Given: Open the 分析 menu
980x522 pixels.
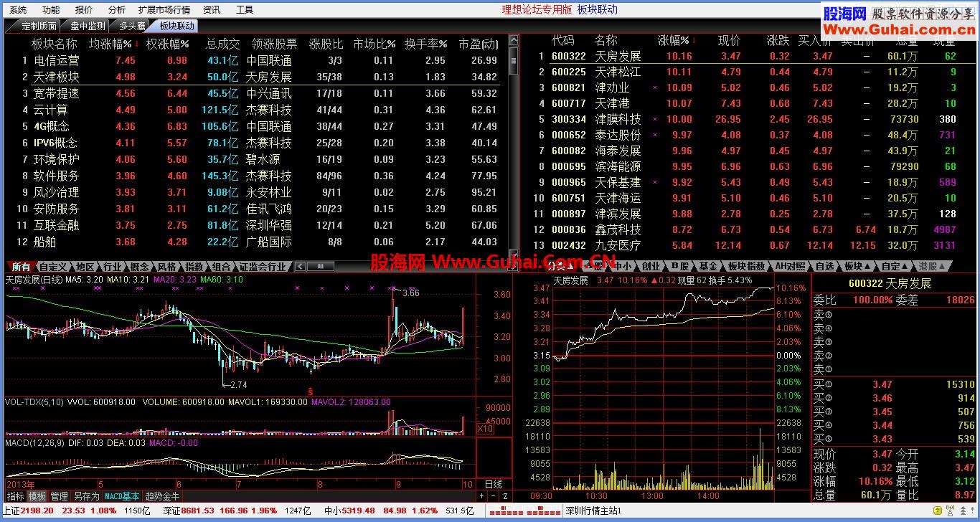Looking at the screenshot, I should (x=117, y=9).
